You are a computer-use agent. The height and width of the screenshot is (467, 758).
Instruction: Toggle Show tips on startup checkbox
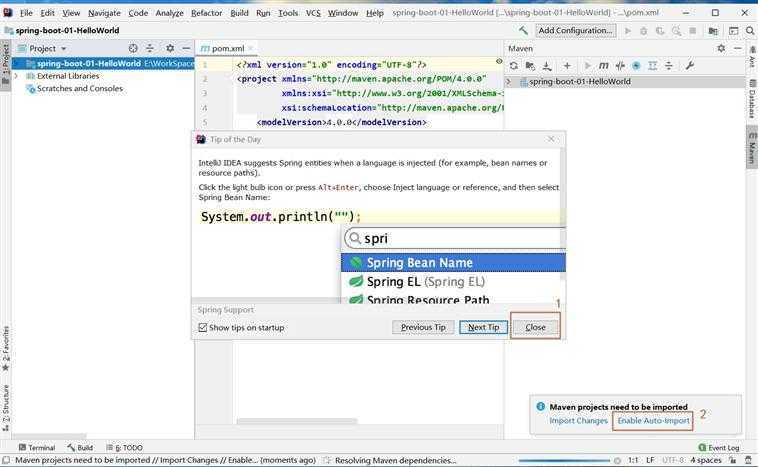pos(203,328)
